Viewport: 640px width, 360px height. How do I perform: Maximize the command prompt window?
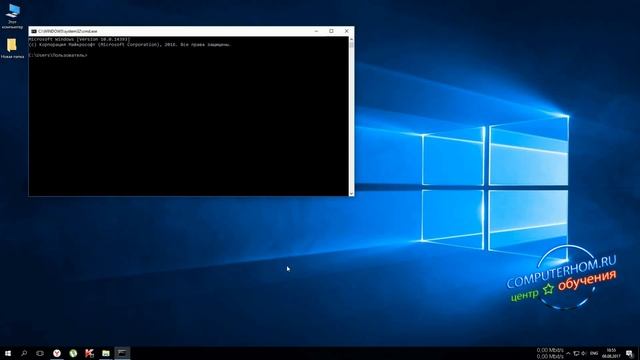(x=331, y=31)
